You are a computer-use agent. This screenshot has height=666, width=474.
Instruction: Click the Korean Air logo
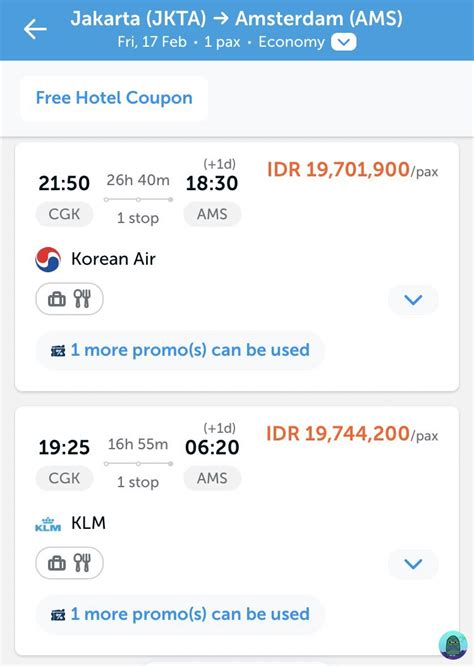[x=48, y=259]
